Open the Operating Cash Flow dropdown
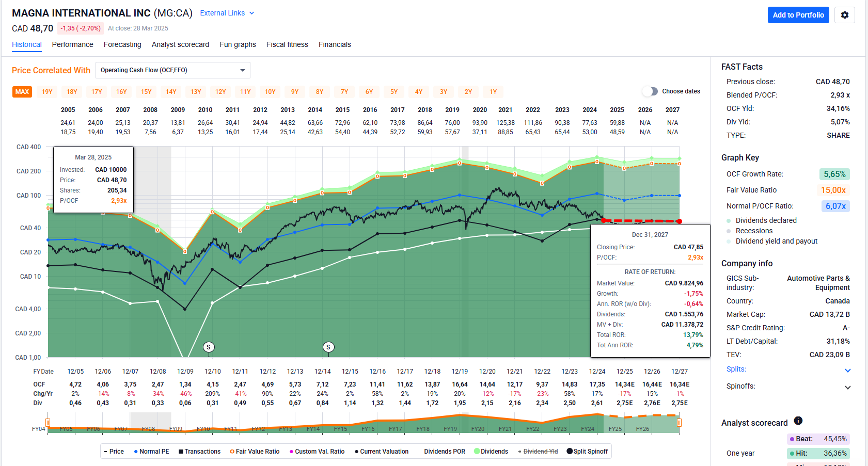Viewport: 868px width, 466px height. click(173, 70)
